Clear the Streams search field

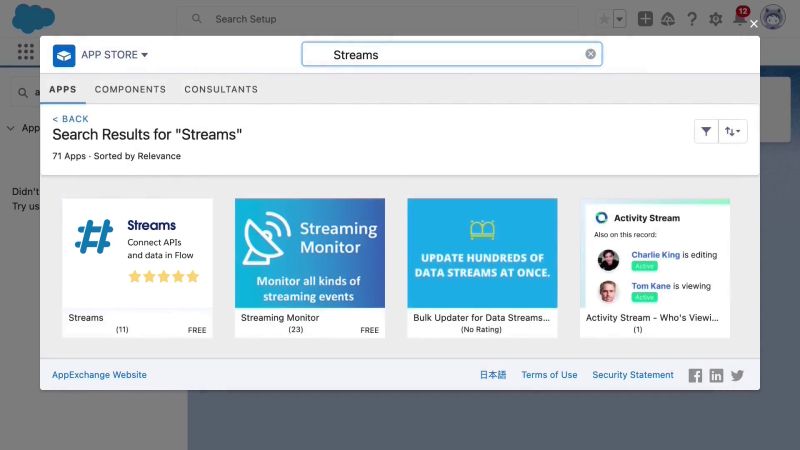[x=590, y=54]
